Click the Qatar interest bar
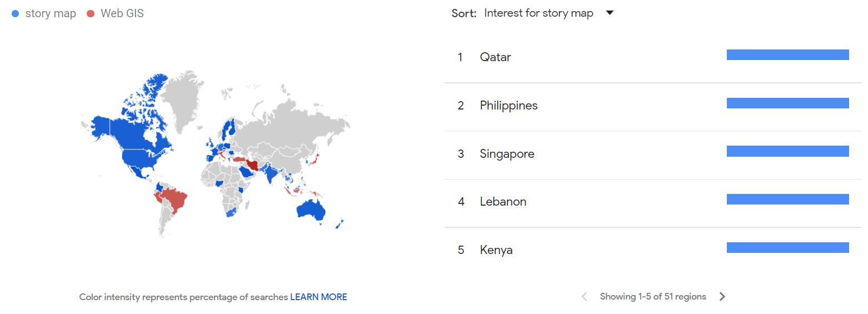This screenshot has width=868, height=314. click(787, 54)
